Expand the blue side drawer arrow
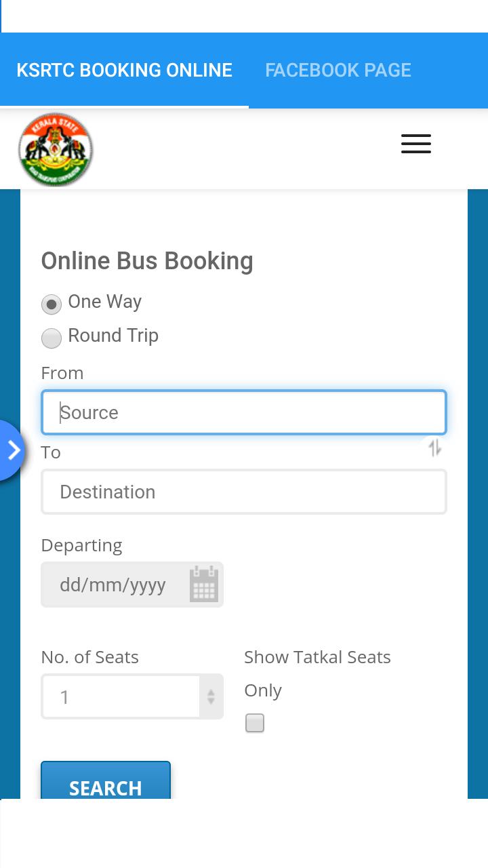The height and width of the screenshot is (868, 488). tap(12, 450)
